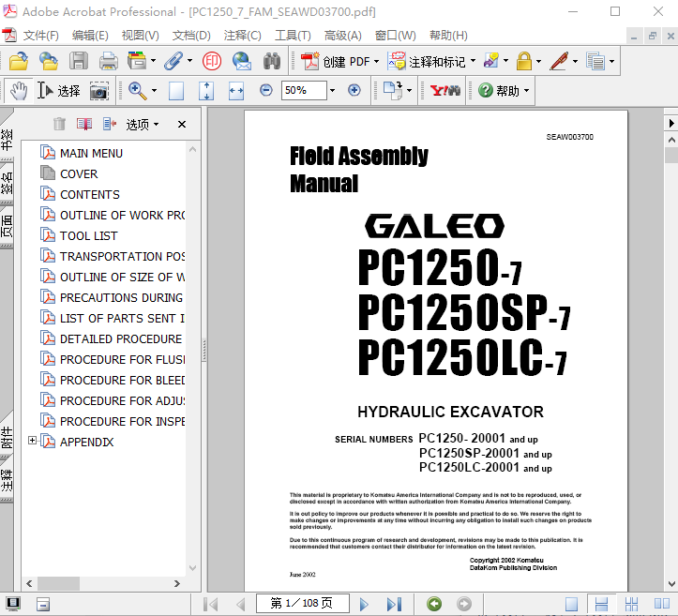Image resolution: width=678 pixels, height=616 pixels.
Task: Delete bookmark with the trash icon
Action: (x=59, y=124)
